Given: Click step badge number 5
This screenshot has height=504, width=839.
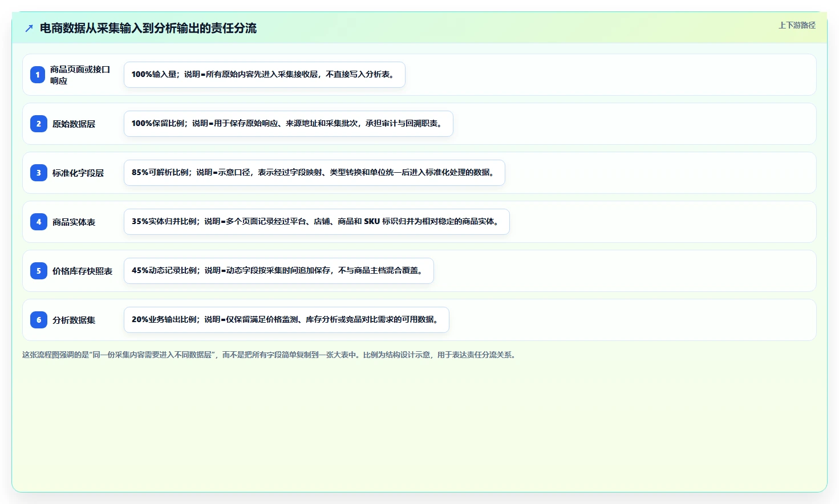Looking at the screenshot, I should pyautogui.click(x=39, y=271).
